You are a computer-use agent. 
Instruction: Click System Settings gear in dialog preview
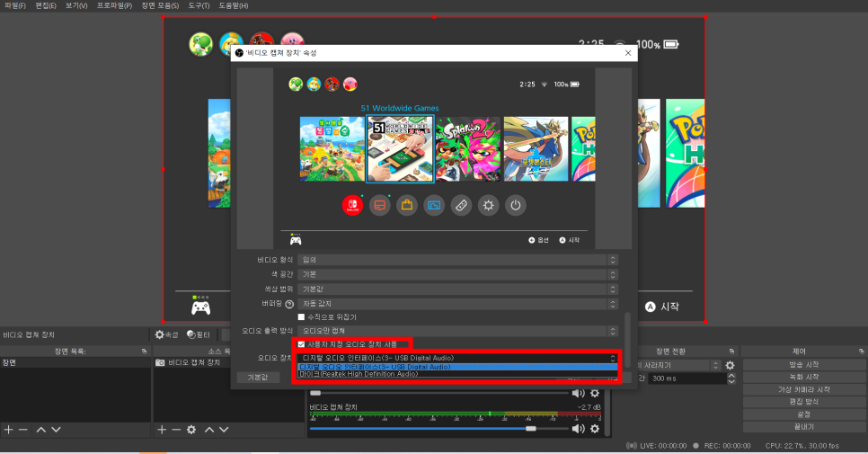488,205
